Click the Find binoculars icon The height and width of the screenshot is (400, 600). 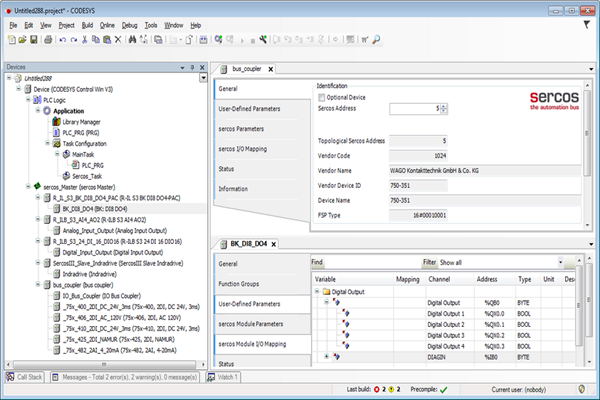[131, 39]
